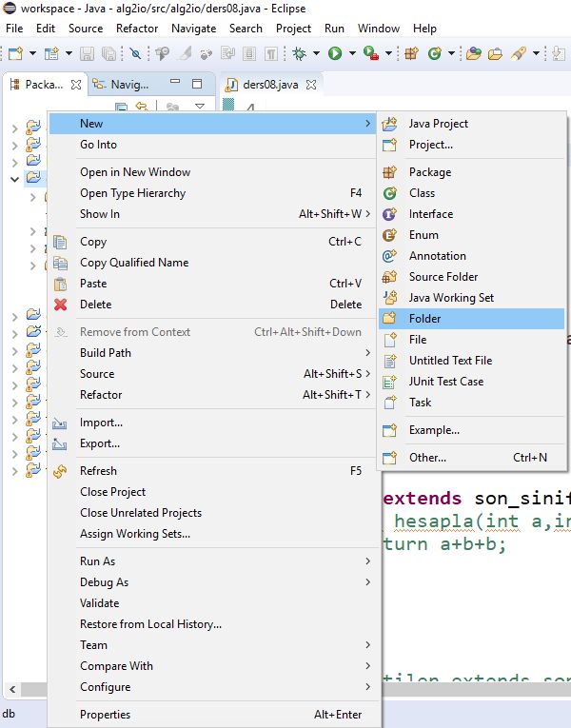Open the Debug As submenu
This screenshot has height=728, width=571.
212,582
